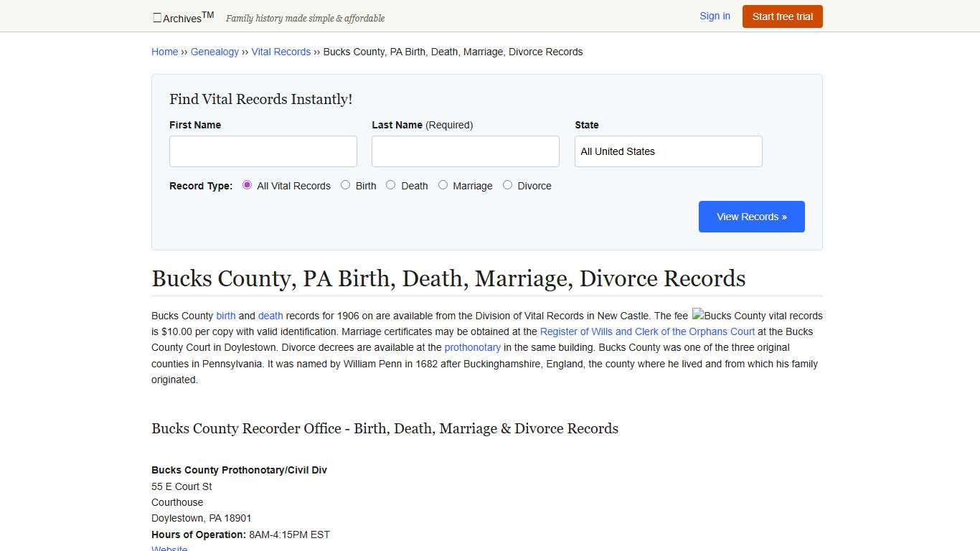Navigate to Home via the breadcrumb
Image resolution: width=980 pixels, height=551 pixels.
click(x=164, y=52)
